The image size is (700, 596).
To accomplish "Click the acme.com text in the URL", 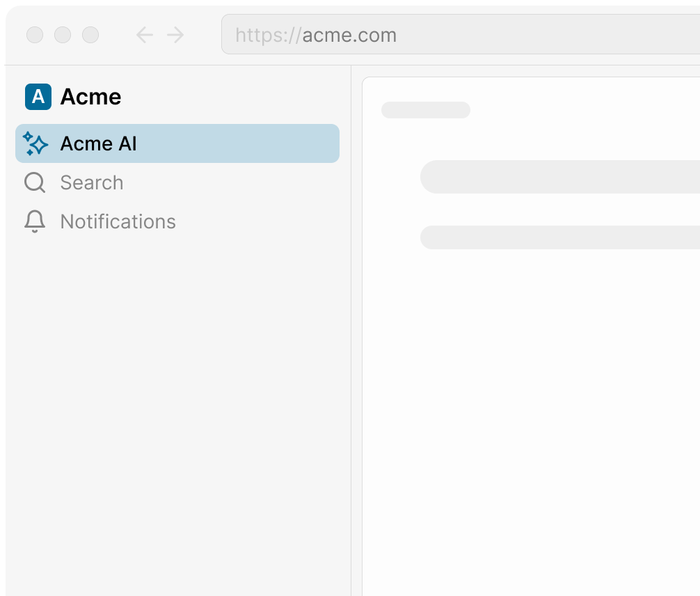I will (x=349, y=35).
